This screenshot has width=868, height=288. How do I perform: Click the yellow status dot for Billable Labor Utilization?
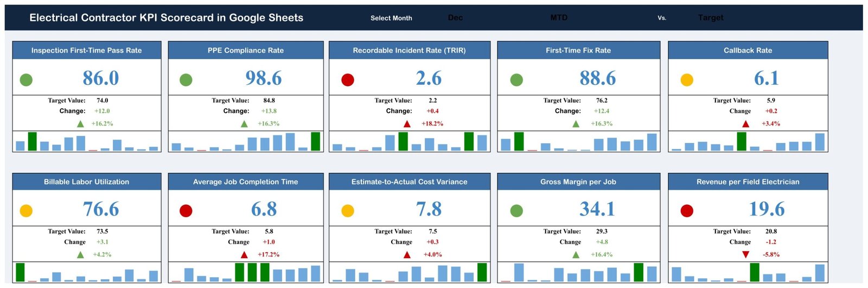click(26, 211)
